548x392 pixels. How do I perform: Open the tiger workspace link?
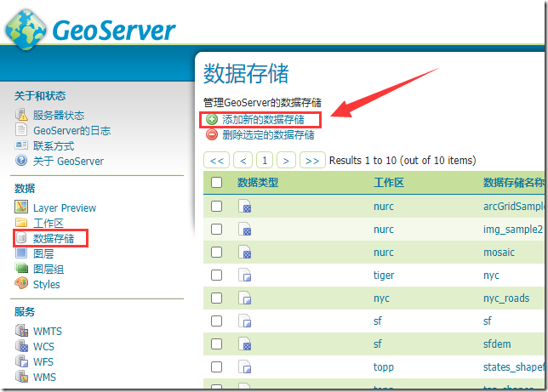pos(384,275)
